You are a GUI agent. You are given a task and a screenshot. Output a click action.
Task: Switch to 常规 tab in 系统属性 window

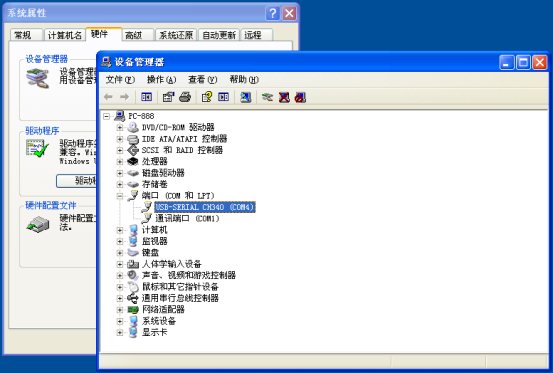26,35
